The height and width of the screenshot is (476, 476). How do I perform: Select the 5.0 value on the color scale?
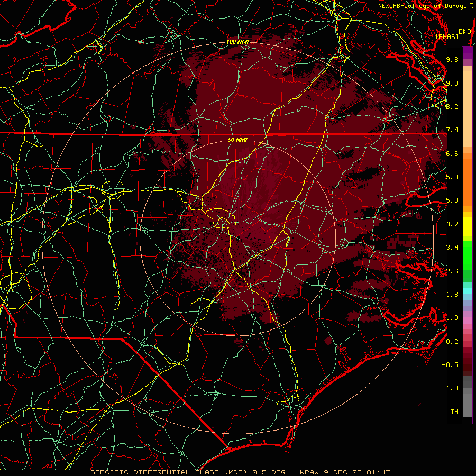pyautogui.click(x=452, y=200)
